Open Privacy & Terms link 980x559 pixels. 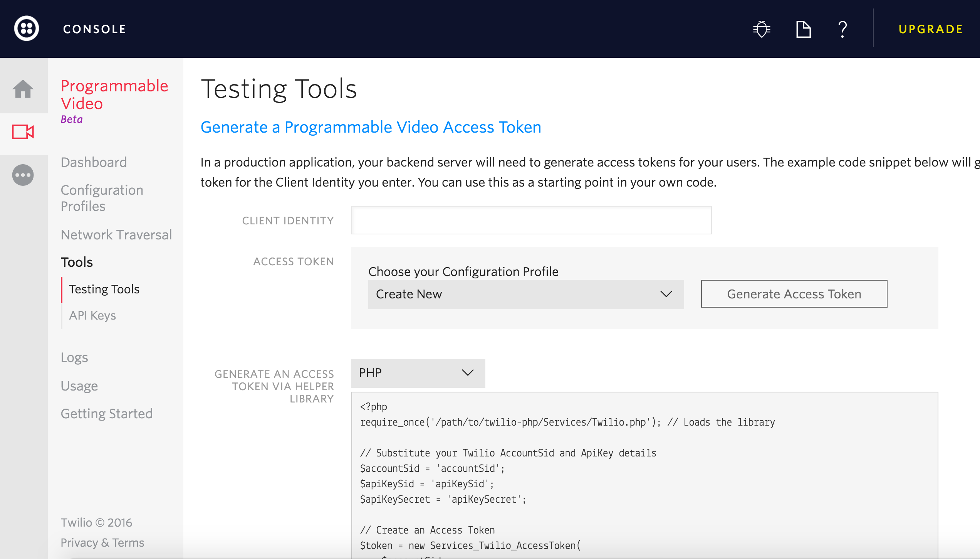coord(102,543)
